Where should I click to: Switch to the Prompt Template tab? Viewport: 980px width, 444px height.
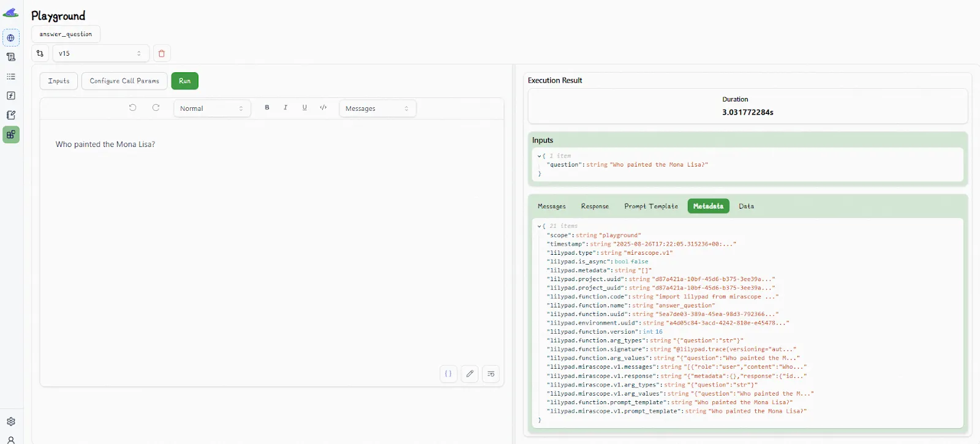point(651,206)
